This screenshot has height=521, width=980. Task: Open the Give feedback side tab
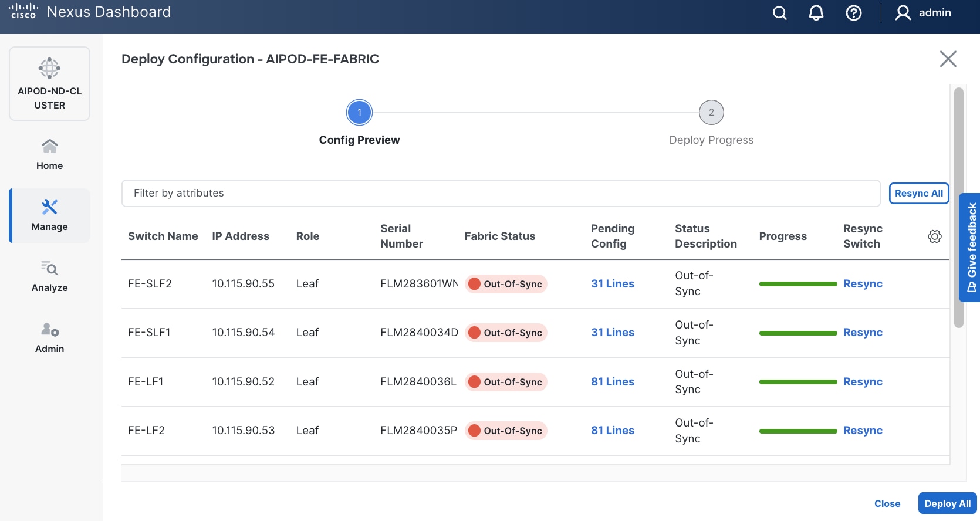[x=970, y=247]
